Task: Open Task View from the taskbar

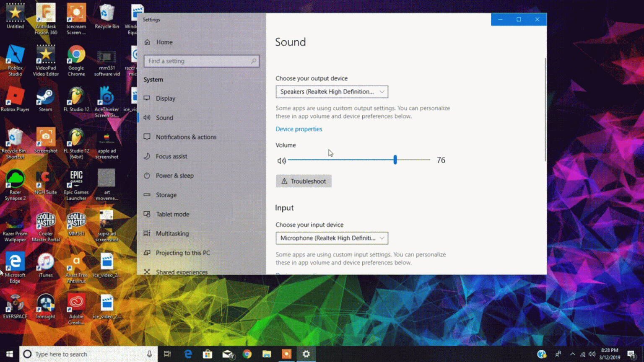Action: click(x=167, y=354)
